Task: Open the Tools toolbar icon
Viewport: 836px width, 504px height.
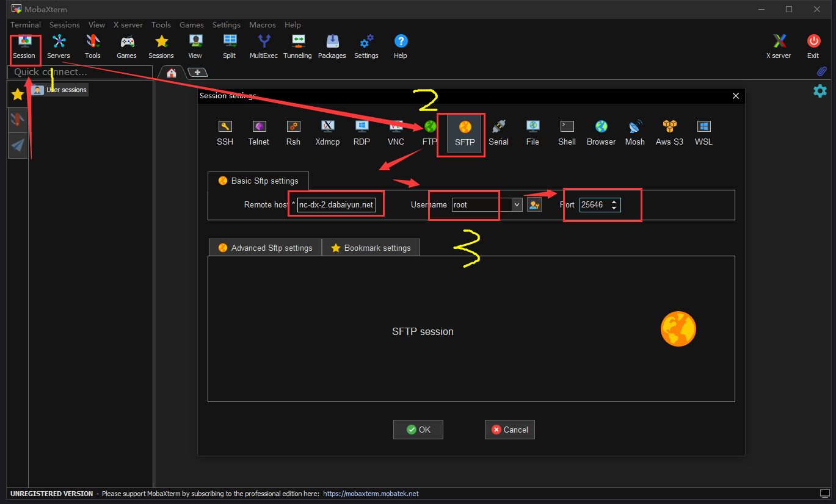Action: pos(93,47)
